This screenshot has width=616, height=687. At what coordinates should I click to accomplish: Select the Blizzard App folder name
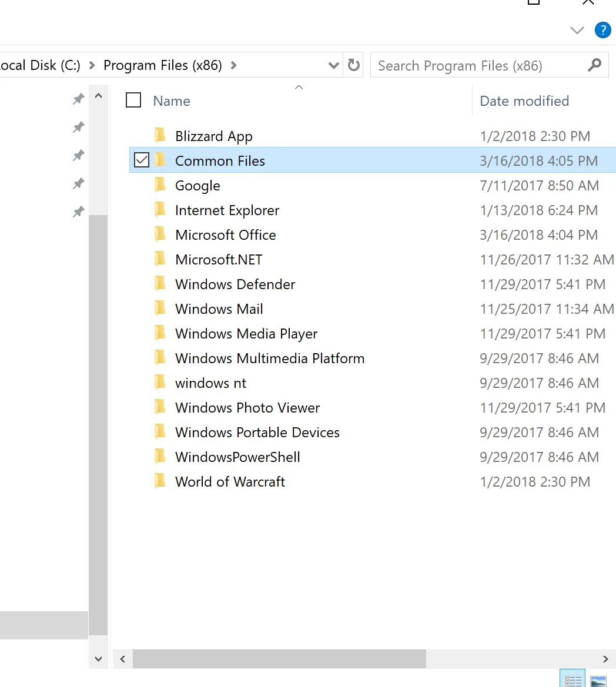214,136
